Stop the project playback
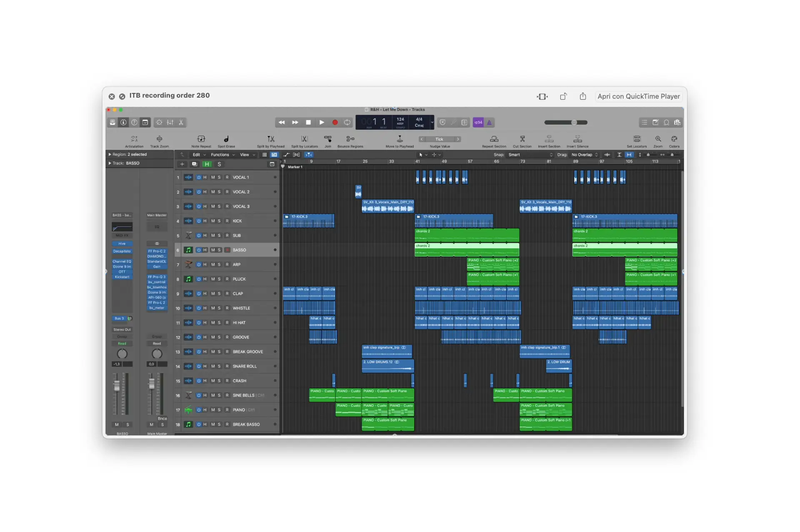Image resolution: width=800 pixels, height=532 pixels. point(308,122)
